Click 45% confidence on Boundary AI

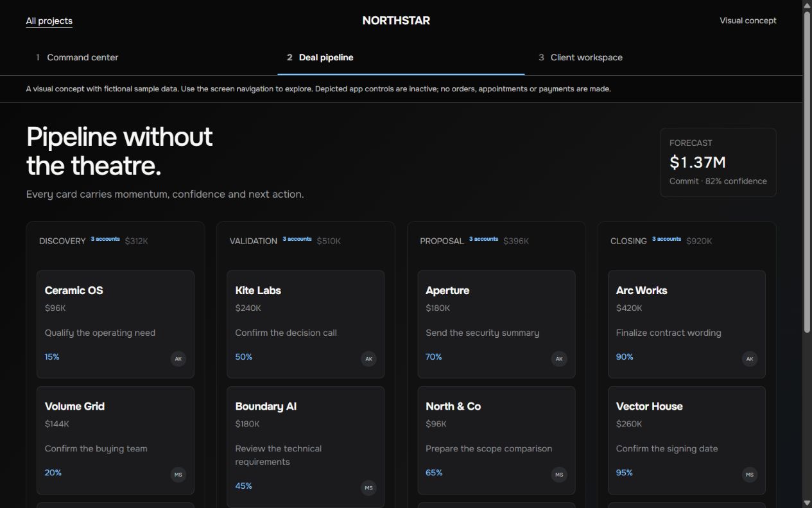(x=243, y=486)
